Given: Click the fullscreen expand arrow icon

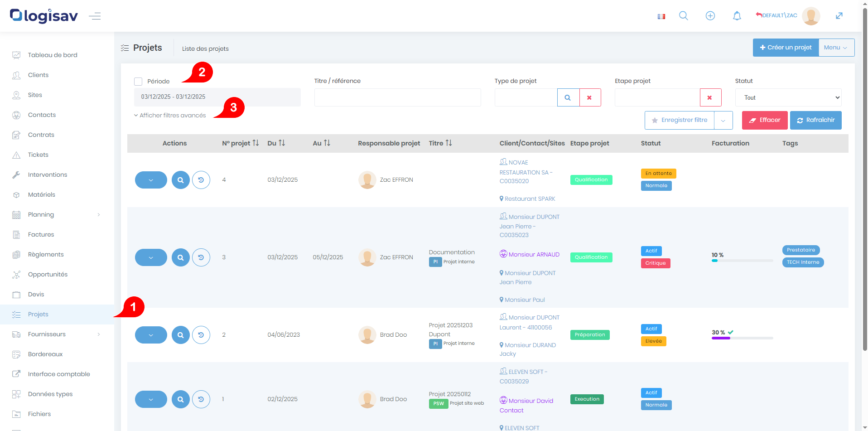Looking at the screenshot, I should click(x=839, y=16).
